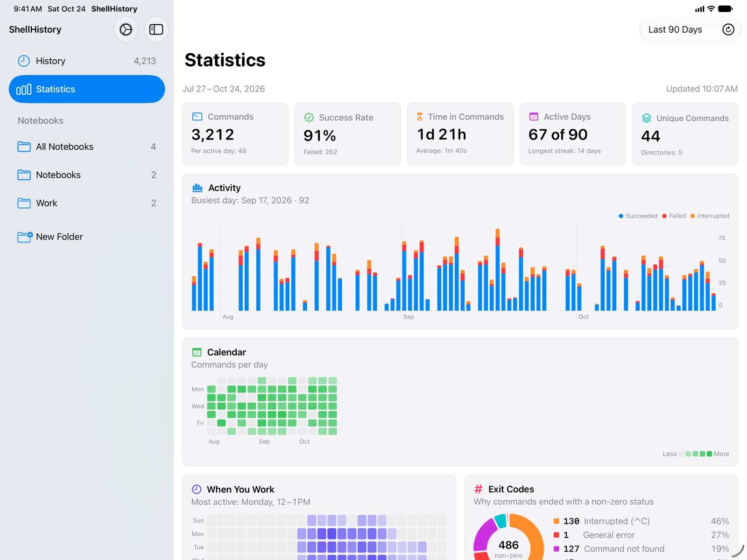
Task: Open the All Notebooks folder
Action: pos(87,147)
